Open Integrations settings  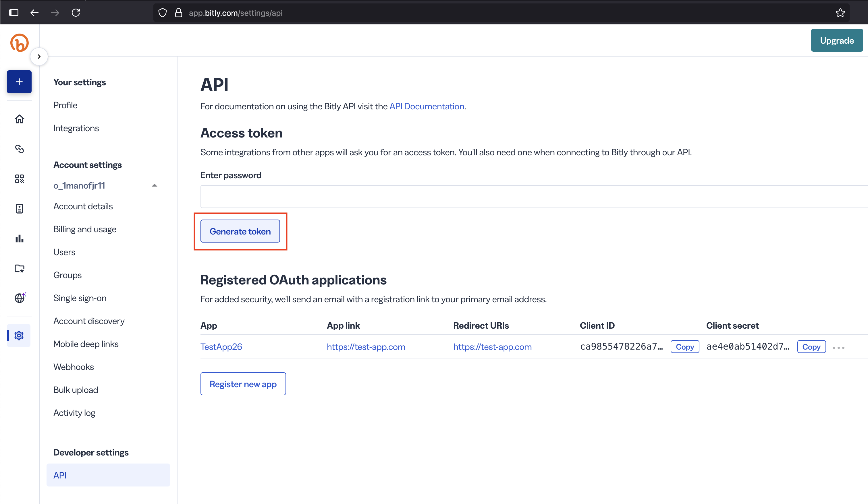pos(76,128)
